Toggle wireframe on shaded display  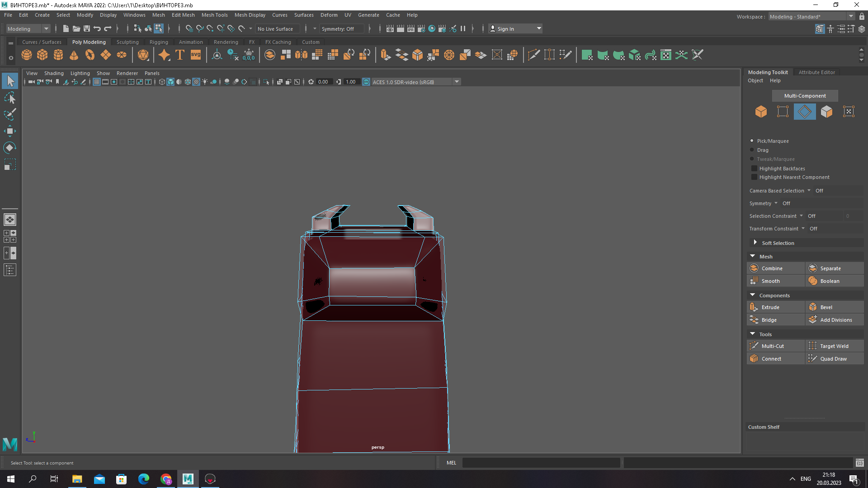tap(188, 82)
